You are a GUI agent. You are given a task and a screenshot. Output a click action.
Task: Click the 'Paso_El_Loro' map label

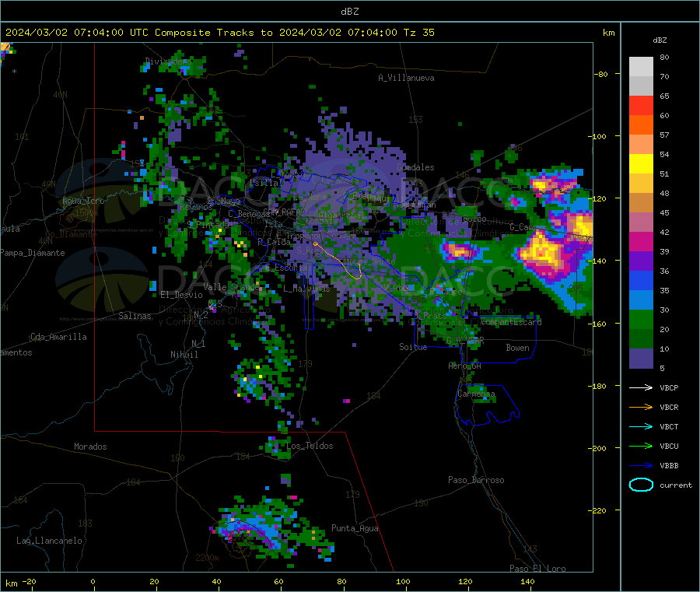pyautogui.click(x=537, y=569)
